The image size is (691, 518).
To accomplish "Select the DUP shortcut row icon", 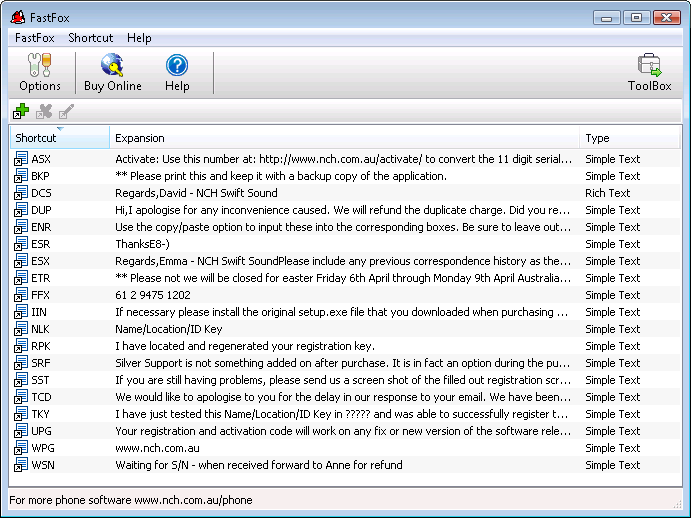I will [x=21, y=210].
